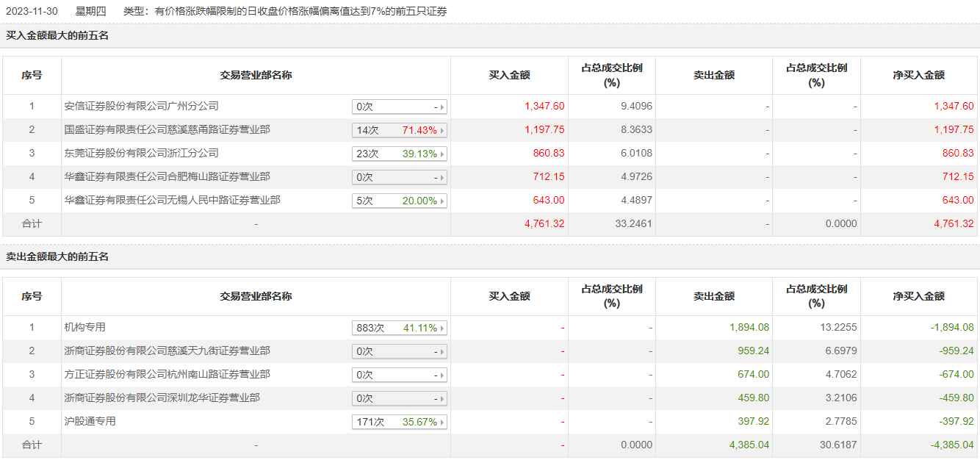980x460 pixels.
Task: Open the 沪股通专用 entry
Action: (x=90, y=422)
